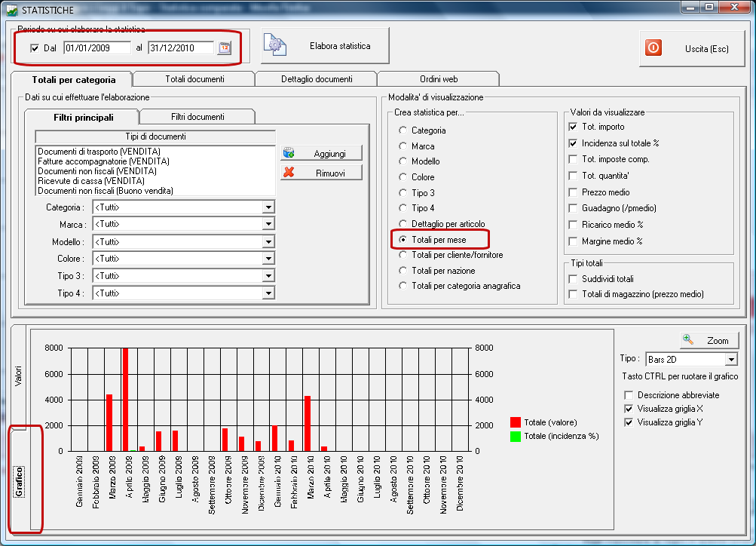Choose Tipo 3 radio button

402,193
